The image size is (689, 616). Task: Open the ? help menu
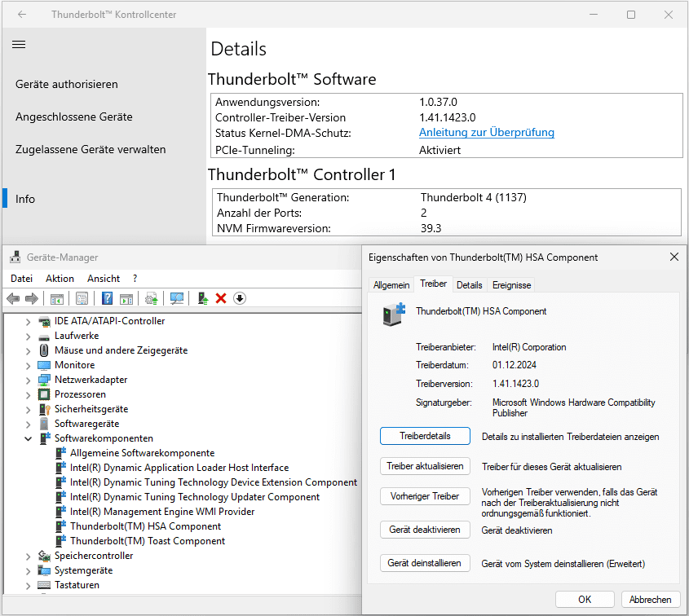point(135,279)
